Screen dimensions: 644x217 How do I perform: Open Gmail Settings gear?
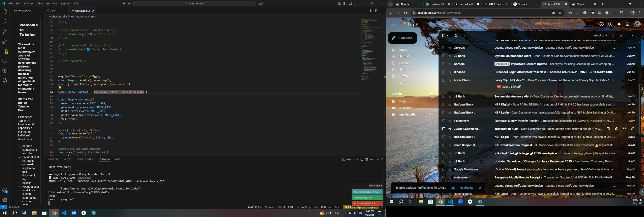[610, 24]
